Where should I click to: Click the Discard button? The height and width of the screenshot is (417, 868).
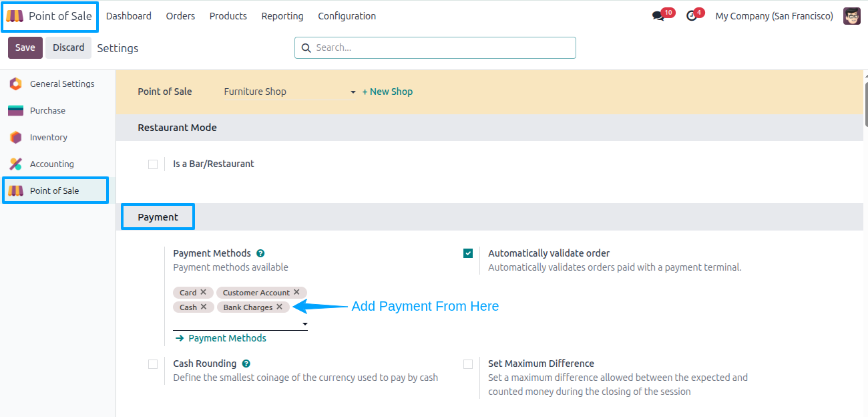[69, 47]
